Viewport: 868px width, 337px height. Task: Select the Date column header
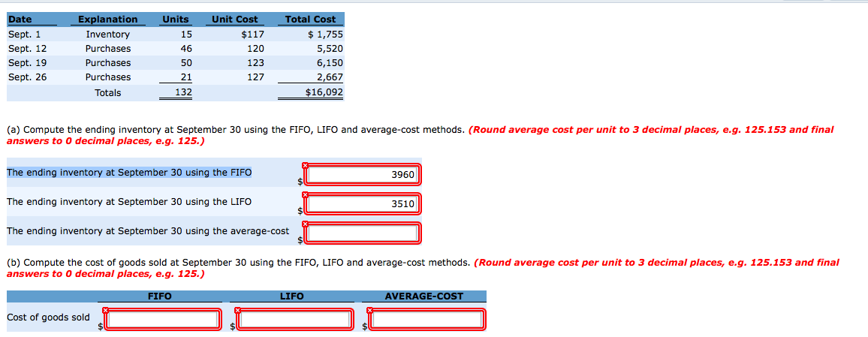[x=20, y=20]
